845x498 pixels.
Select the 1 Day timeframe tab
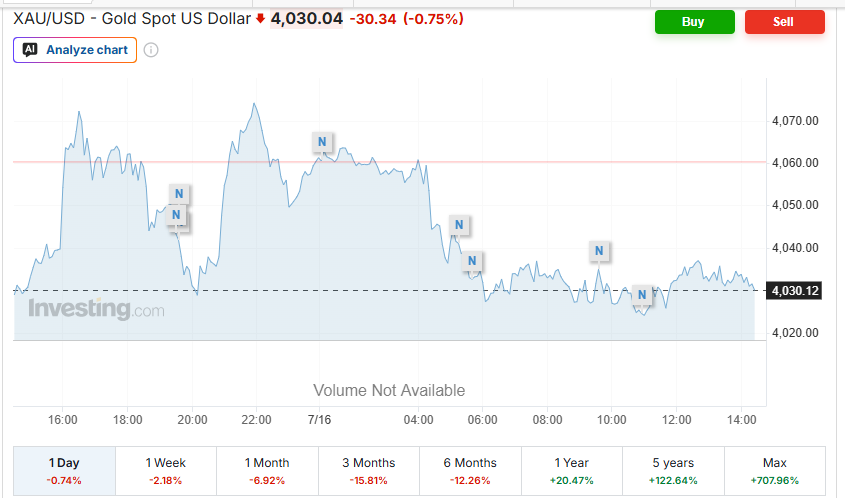[64, 471]
